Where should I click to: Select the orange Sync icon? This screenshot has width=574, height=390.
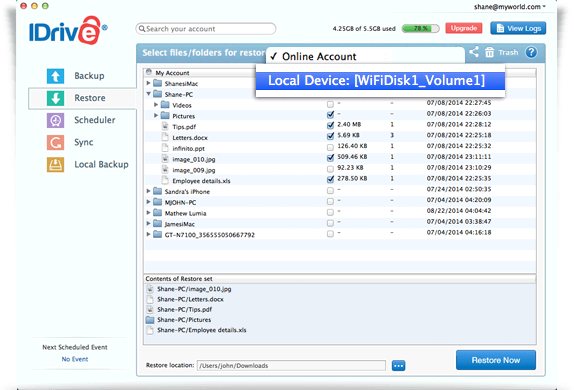point(55,142)
